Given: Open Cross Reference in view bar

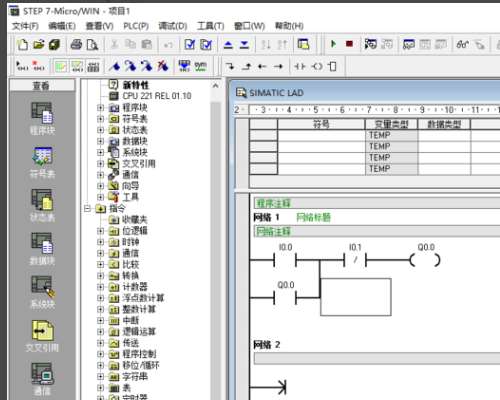Looking at the screenshot, I should (x=42, y=336).
